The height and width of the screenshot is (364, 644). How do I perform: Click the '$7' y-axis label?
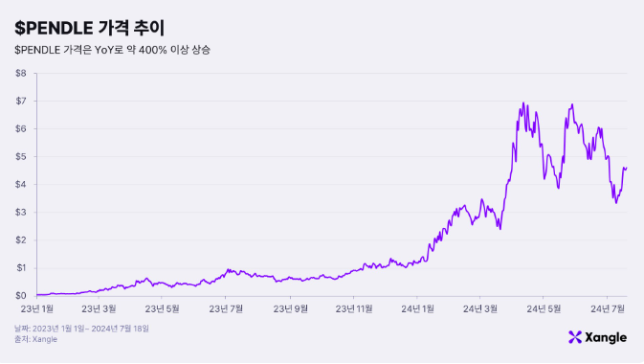21,101
